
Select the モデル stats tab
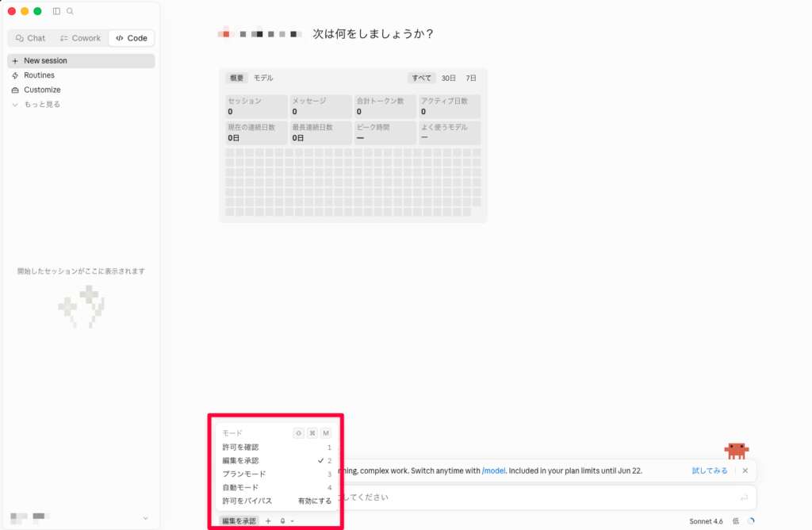(263, 78)
